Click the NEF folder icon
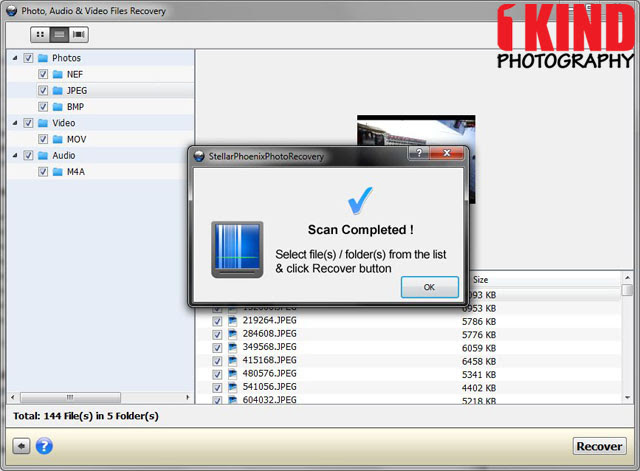The width and height of the screenshot is (640, 471). coord(58,75)
